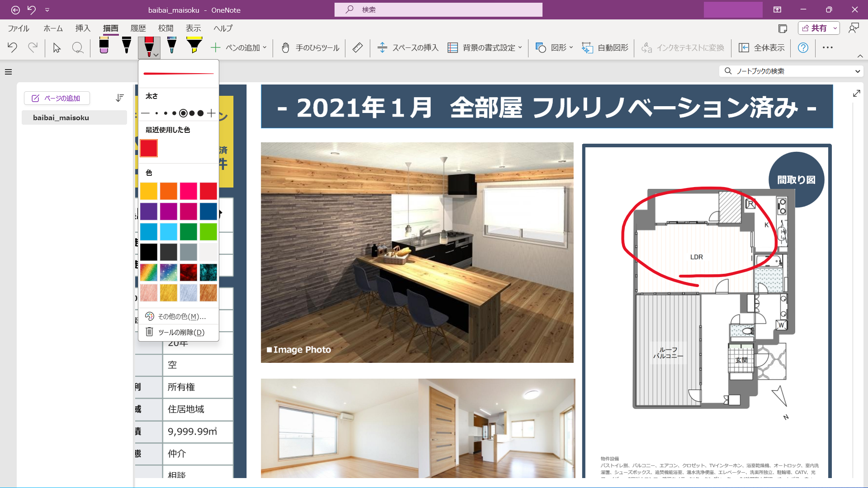Click ツールの削除(D) entry

[179, 332]
